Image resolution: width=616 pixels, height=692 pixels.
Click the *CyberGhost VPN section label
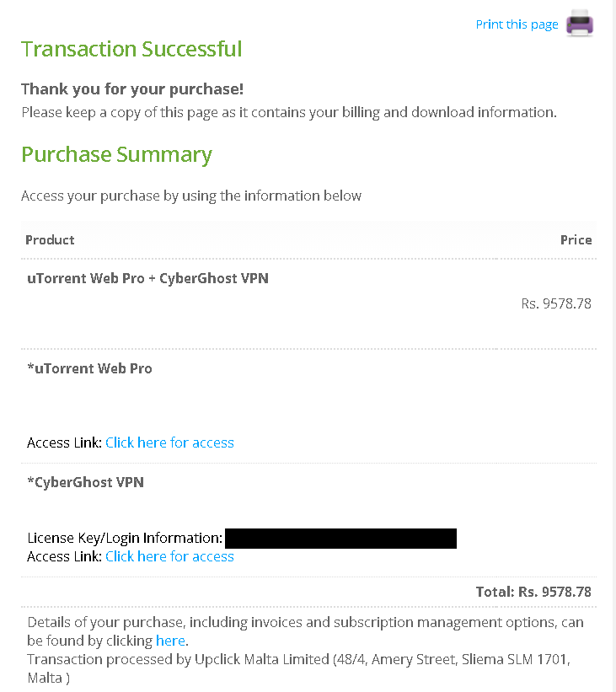point(86,482)
